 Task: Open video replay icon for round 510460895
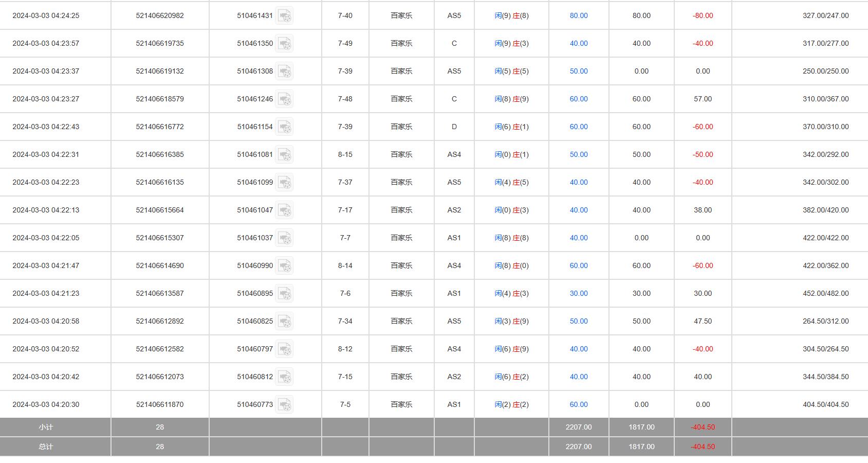(284, 294)
